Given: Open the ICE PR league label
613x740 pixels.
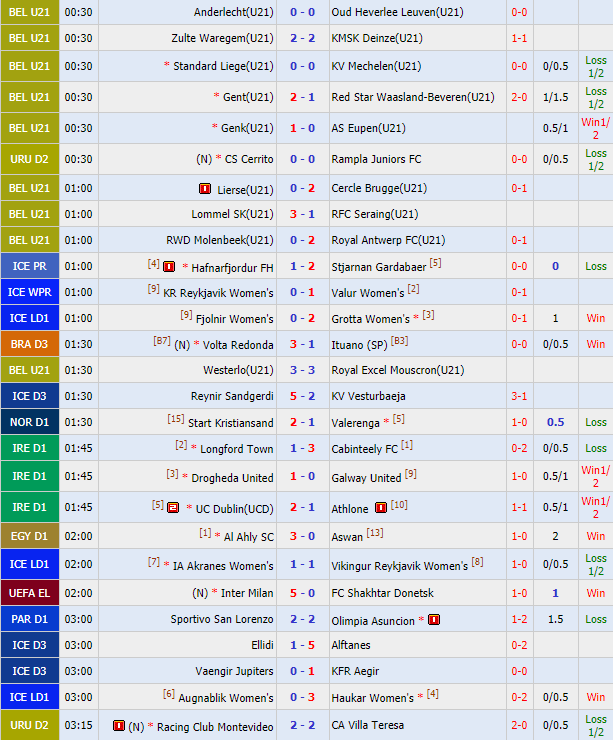Looking at the screenshot, I should pyautogui.click(x=29, y=267).
